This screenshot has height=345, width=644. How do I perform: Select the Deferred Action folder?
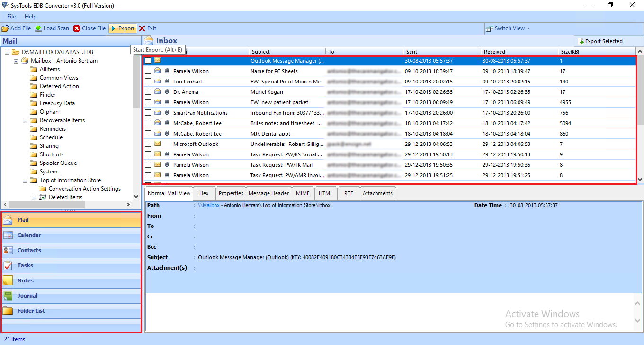point(54,86)
